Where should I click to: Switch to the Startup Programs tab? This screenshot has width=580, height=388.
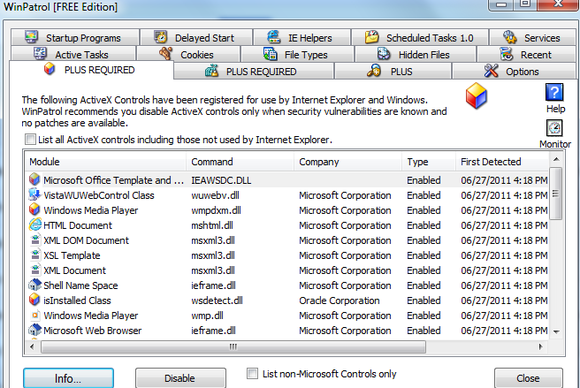(x=75, y=37)
